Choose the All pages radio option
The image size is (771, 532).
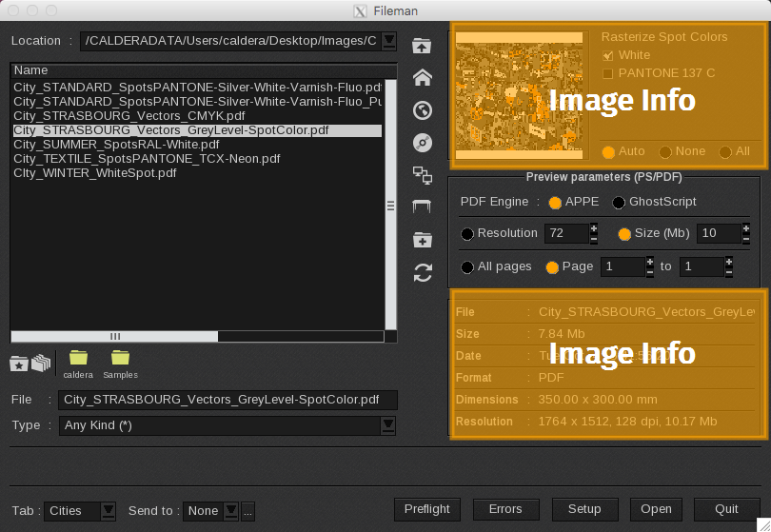tap(467, 267)
